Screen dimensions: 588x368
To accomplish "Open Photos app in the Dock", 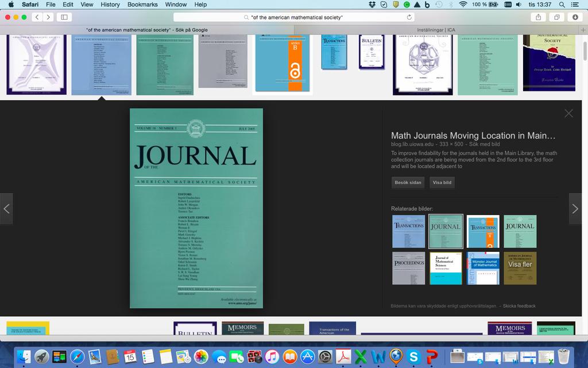I will pos(201,356).
